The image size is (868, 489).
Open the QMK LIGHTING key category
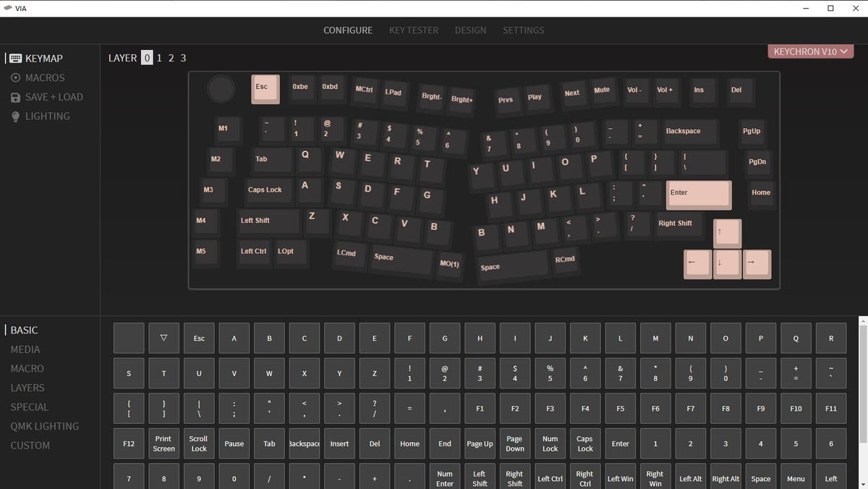pyautogui.click(x=45, y=426)
